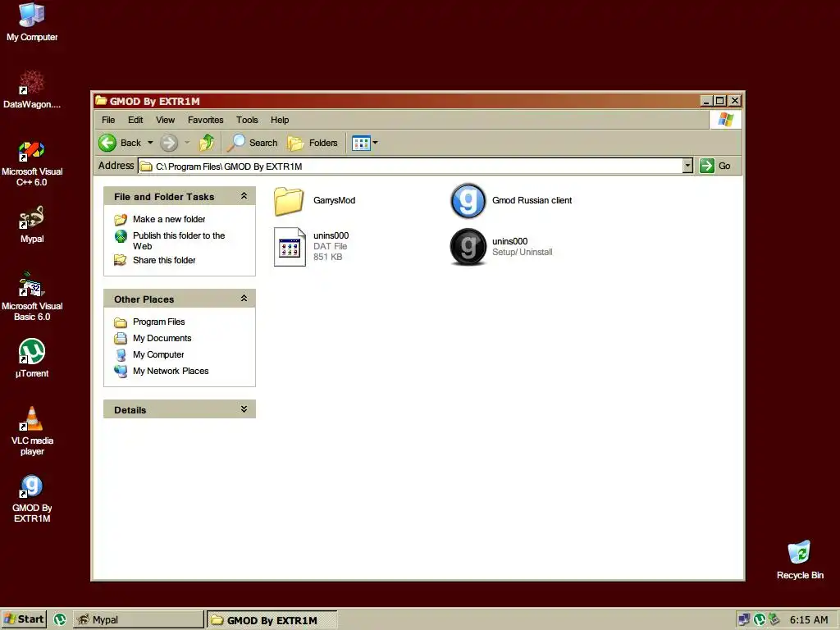Screen dimensions: 840x630
Task: Close the GMOD By EXTR1M window
Action: pos(735,101)
